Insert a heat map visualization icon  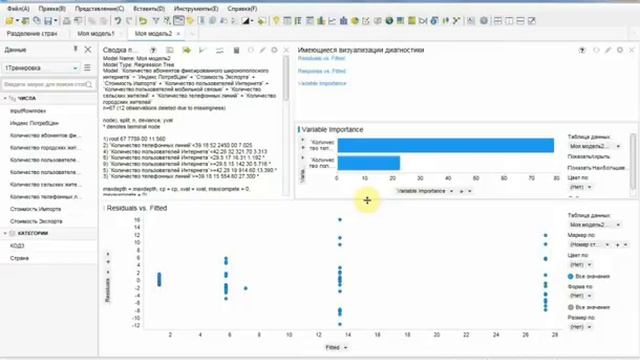[x=412, y=20]
